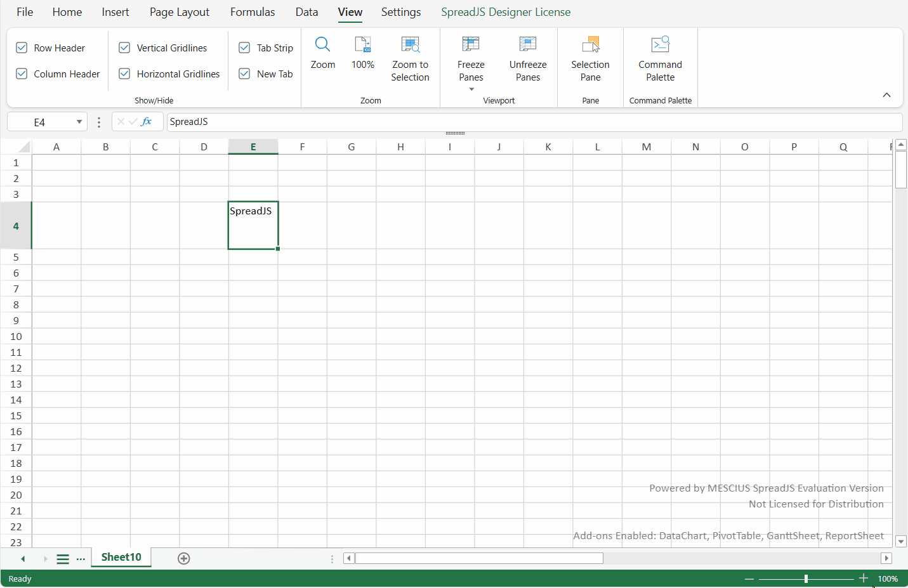Select row header 10
Screen dimensions: 908x588
pos(16,336)
